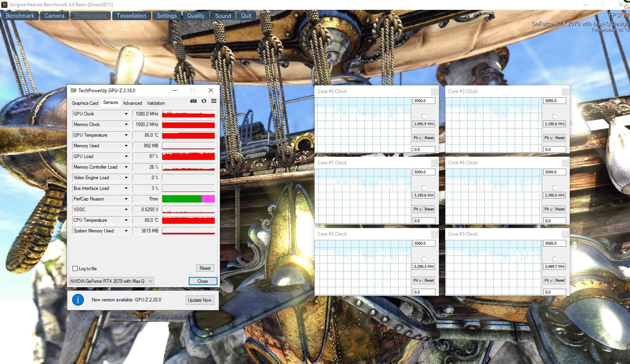Expand the GPU Load sensor dropdown
The height and width of the screenshot is (364, 630).
[x=126, y=156]
